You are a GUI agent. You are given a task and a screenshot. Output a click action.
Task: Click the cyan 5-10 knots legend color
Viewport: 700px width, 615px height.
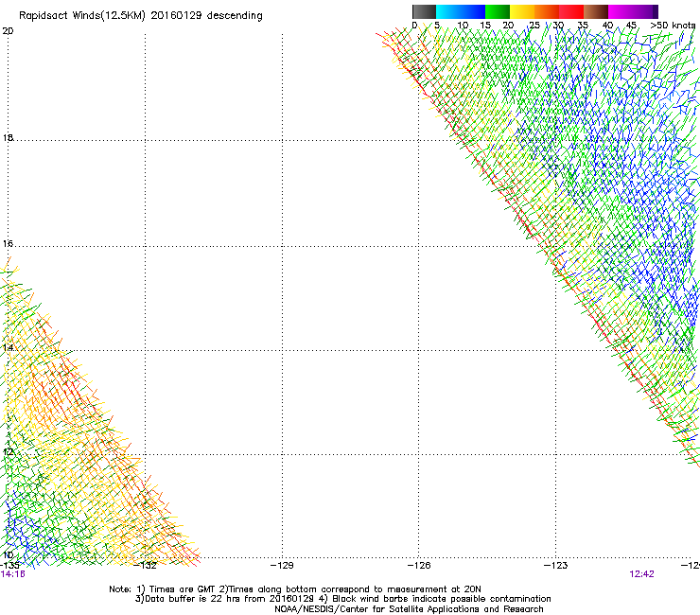(x=448, y=11)
